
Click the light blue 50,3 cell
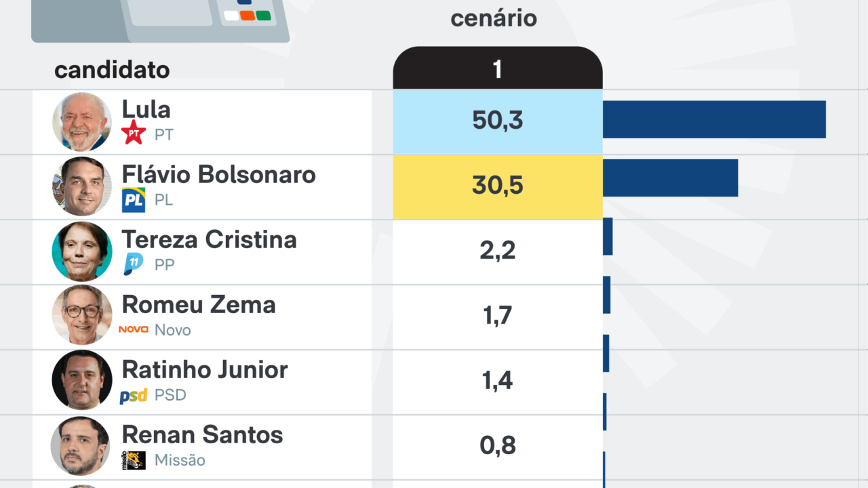pyautogui.click(x=498, y=121)
